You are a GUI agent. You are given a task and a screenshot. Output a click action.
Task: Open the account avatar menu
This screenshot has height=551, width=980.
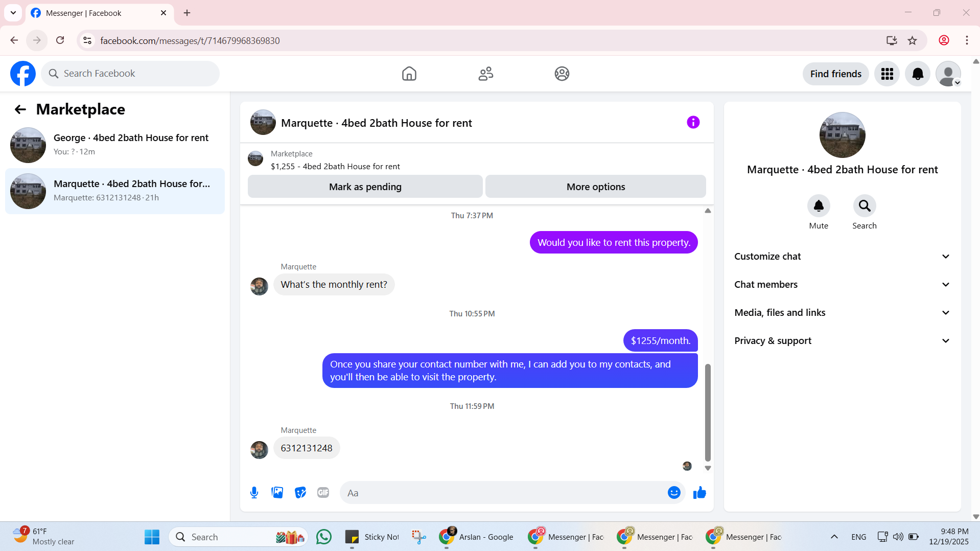point(948,74)
